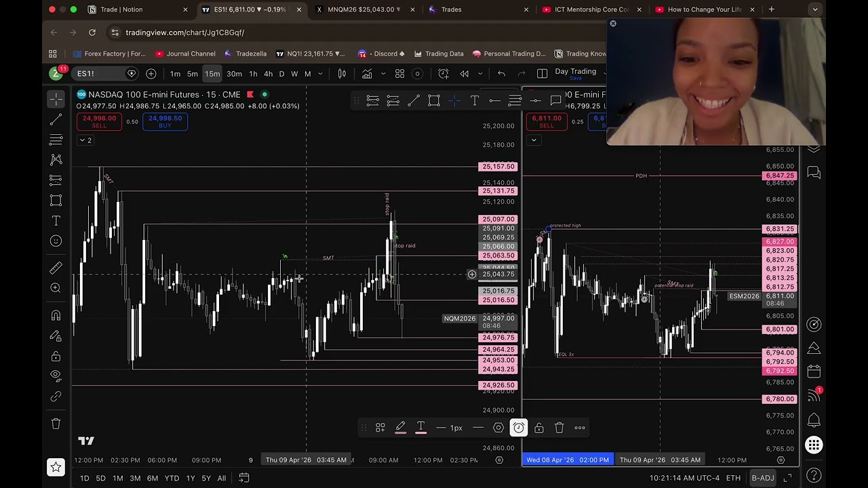
Task: Open more options in drawing toolbar
Action: [x=580, y=428]
